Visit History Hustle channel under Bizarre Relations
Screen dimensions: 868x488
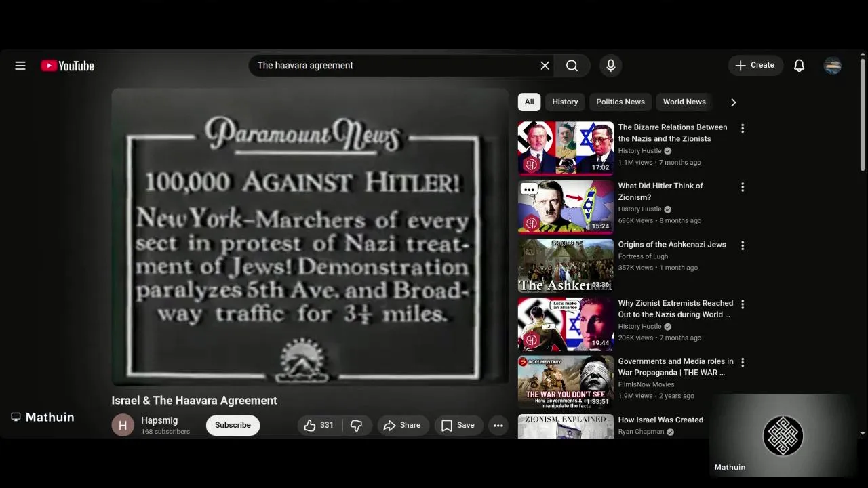[639, 151]
